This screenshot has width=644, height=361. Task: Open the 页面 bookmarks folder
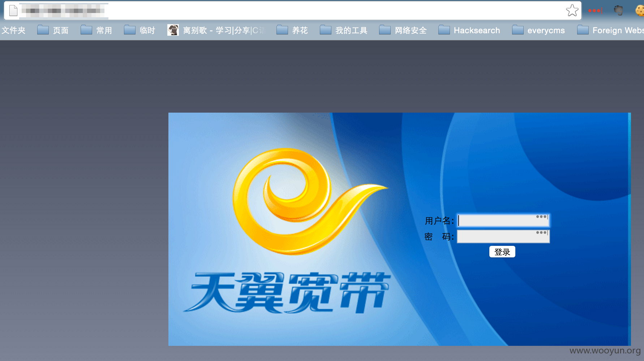tap(53, 30)
